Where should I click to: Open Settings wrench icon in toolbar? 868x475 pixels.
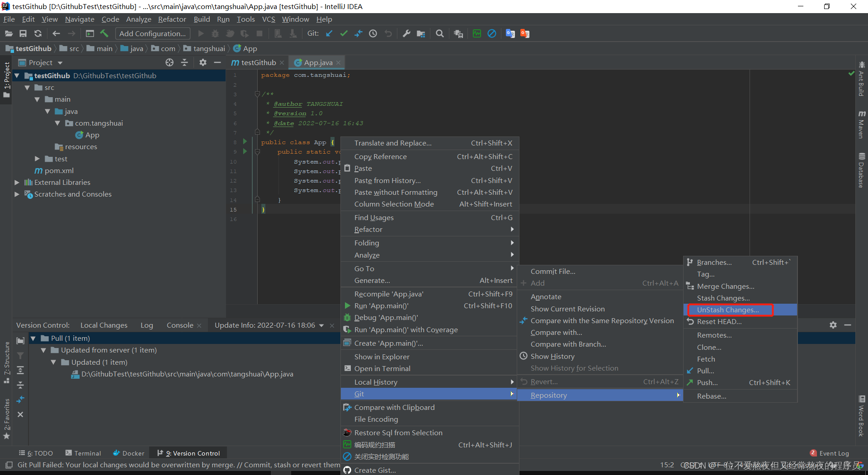(x=406, y=33)
